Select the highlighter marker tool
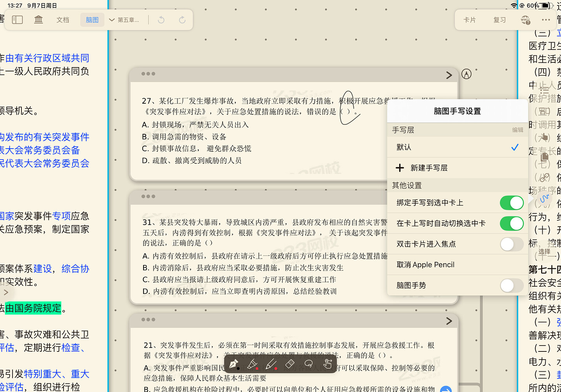The image size is (561, 392). [252, 364]
